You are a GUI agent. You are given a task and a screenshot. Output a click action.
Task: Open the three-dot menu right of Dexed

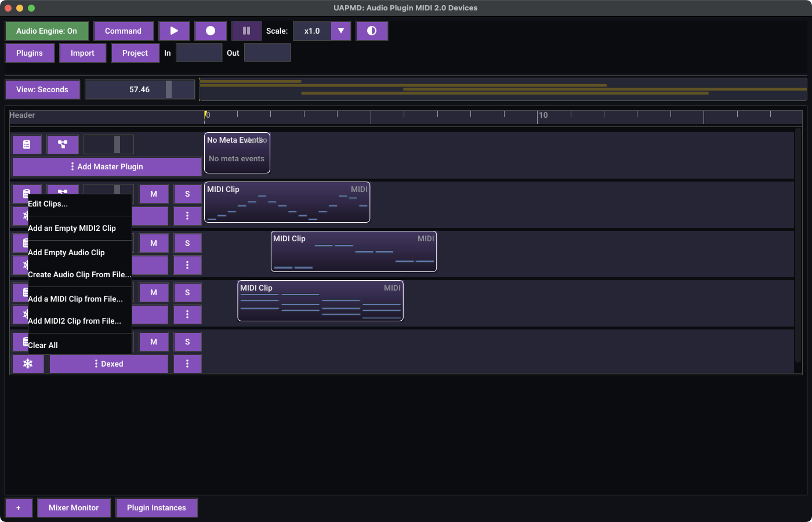(x=187, y=364)
